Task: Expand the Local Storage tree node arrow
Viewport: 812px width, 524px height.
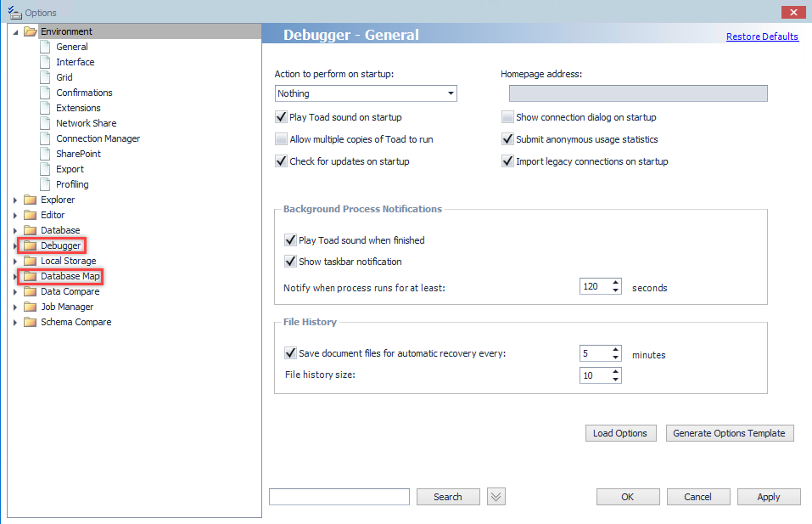Action: point(15,262)
